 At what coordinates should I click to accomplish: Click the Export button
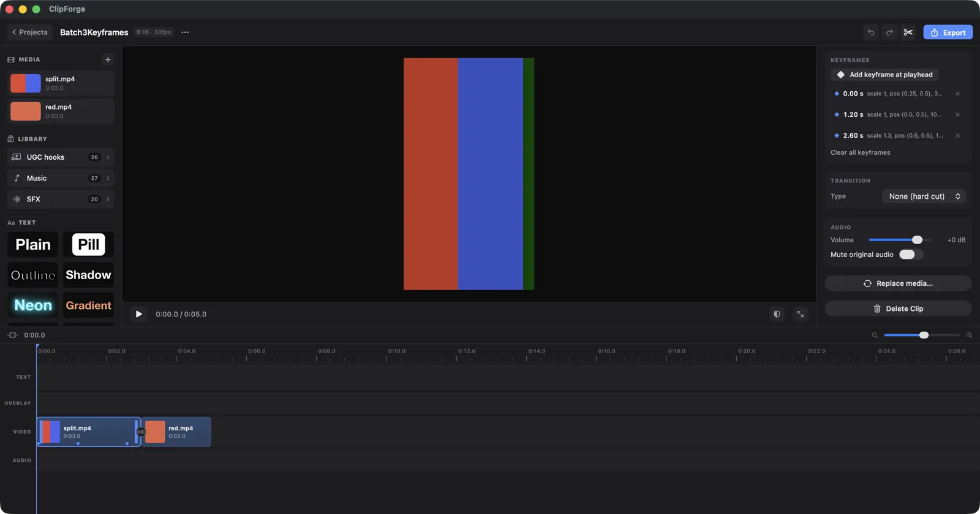pos(948,32)
